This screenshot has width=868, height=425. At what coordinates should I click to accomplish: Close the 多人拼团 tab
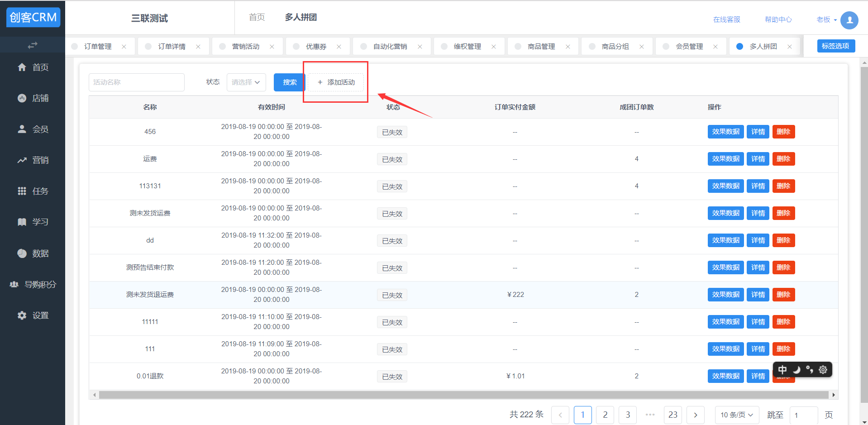(x=790, y=47)
